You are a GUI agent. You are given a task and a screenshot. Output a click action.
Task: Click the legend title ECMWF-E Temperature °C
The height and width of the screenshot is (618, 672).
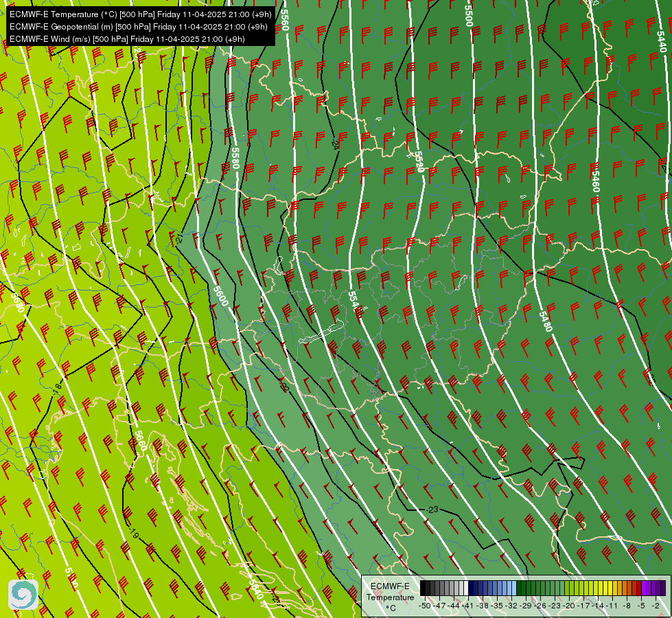pyautogui.click(x=390, y=597)
